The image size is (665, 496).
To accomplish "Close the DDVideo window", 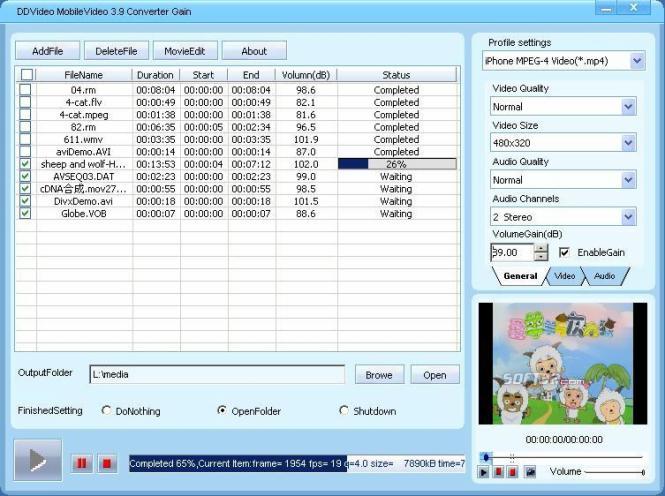I will [634, 8].
